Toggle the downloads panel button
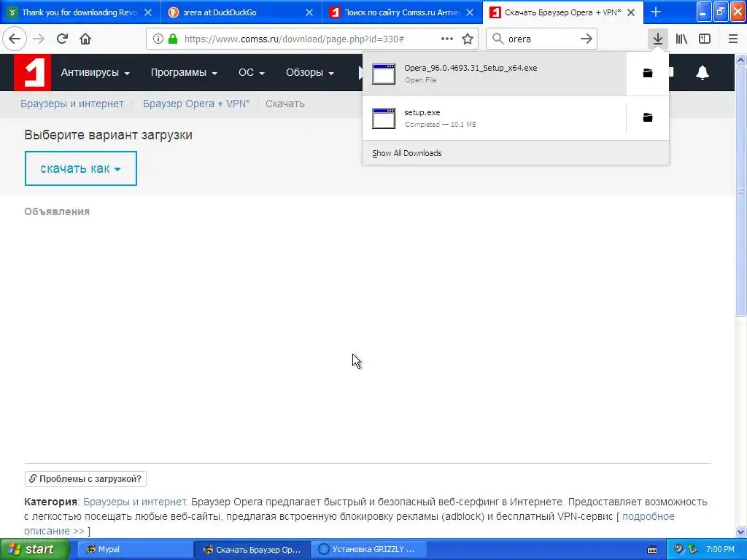The width and height of the screenshot is (747, 560). (x=658, y=39)
